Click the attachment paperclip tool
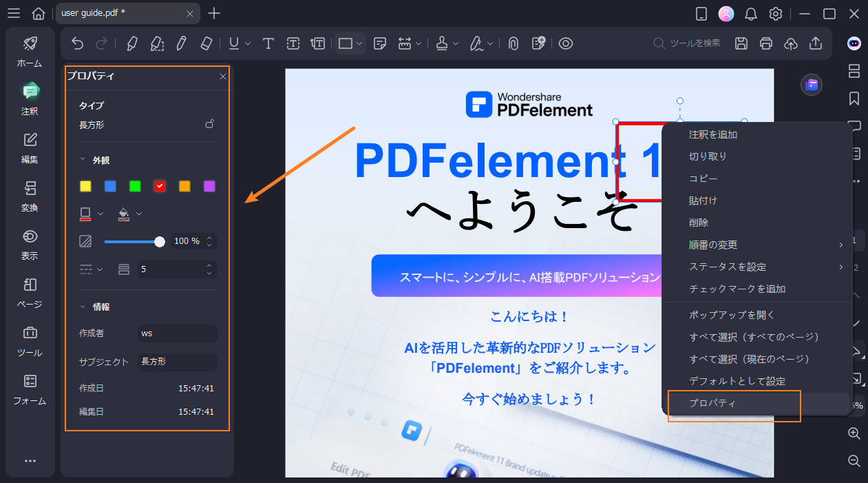This screenshot has height=483, width=868. [513, 43]
